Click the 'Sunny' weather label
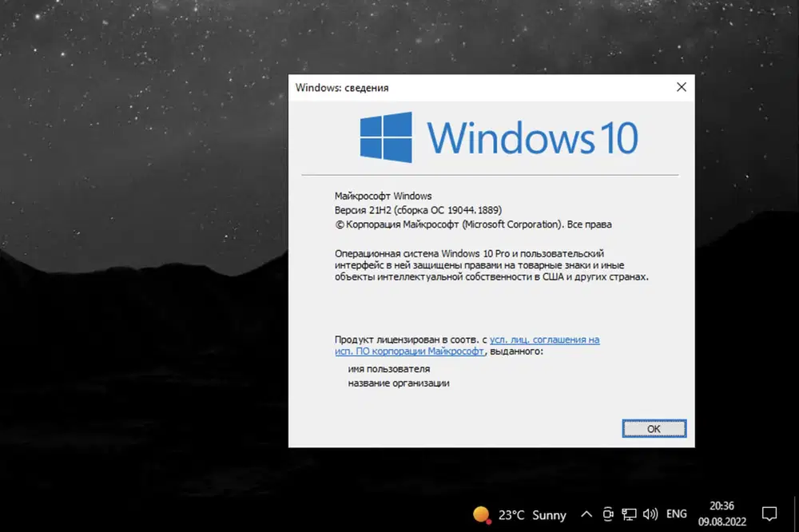This screenshot has height=532, width=799. (549, 514)
